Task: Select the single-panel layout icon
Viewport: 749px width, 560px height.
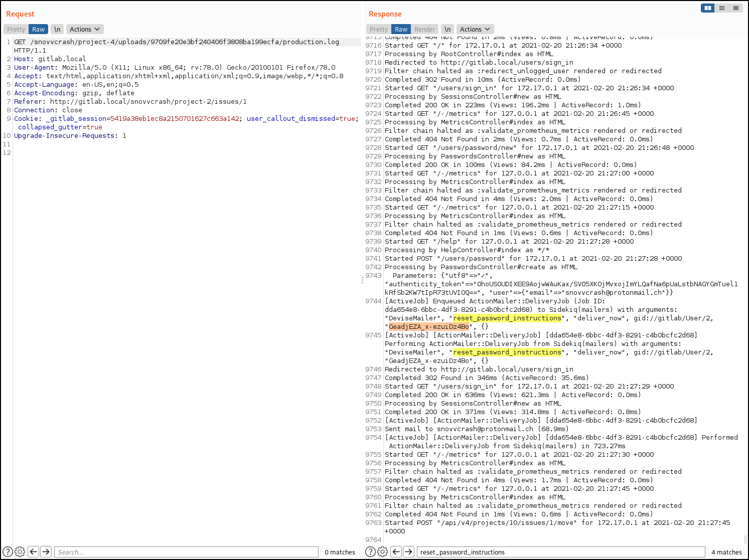Action: pos(736,8)
